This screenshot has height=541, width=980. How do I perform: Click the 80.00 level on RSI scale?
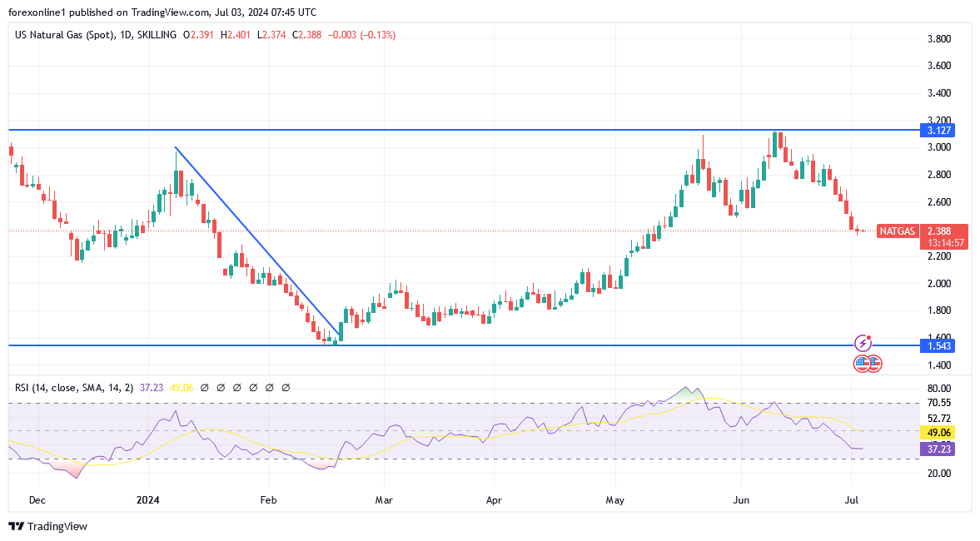coord(939,388)
